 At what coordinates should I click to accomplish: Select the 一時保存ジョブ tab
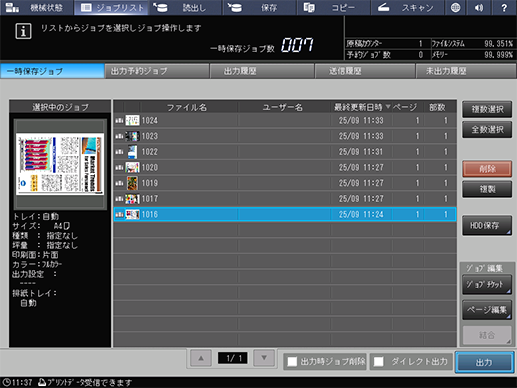[52, 71]
